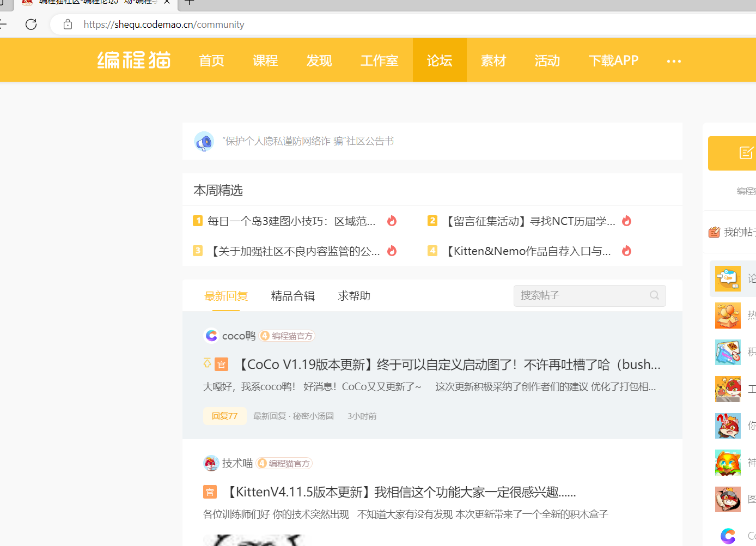Viewport: 756px width, 546px height.
Task: Click the KittenV4.11.5 post preview text
Action: pos(406,514)
